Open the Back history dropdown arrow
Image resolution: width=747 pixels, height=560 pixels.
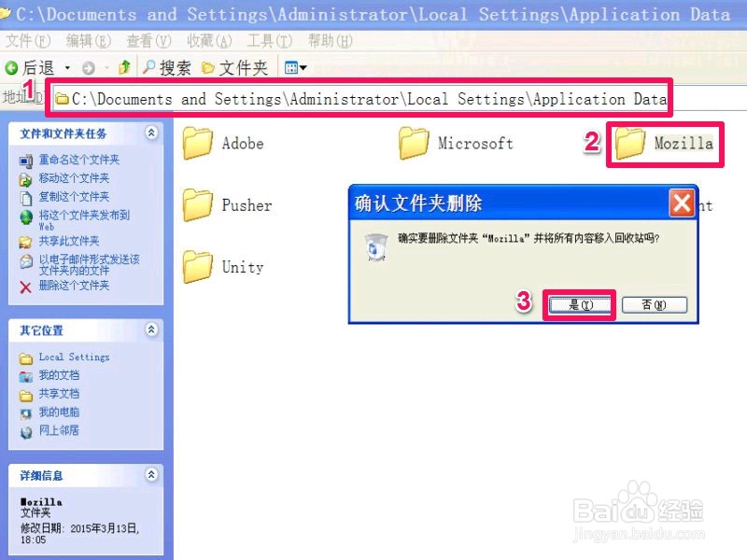[67, 68]
